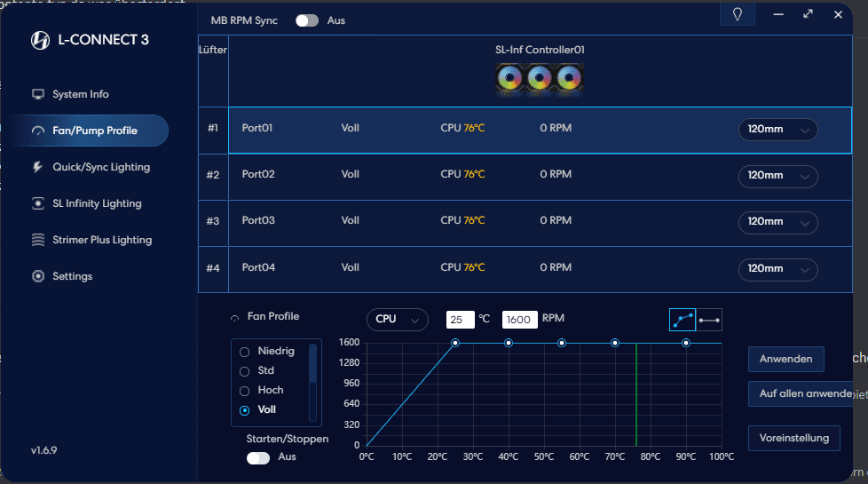Click the curve point at 40°C

[x=509, y=343]
